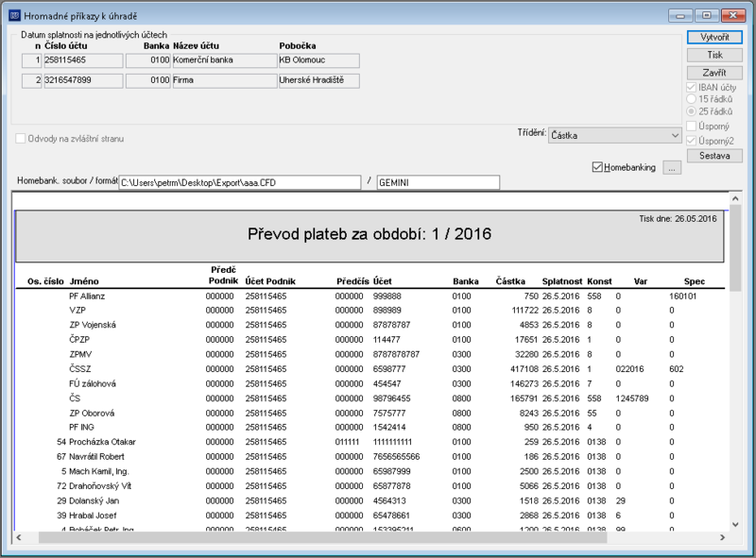Screen dimensions: 756x558
Task: Click the Homebank file path input field
Action: [240, 182]
